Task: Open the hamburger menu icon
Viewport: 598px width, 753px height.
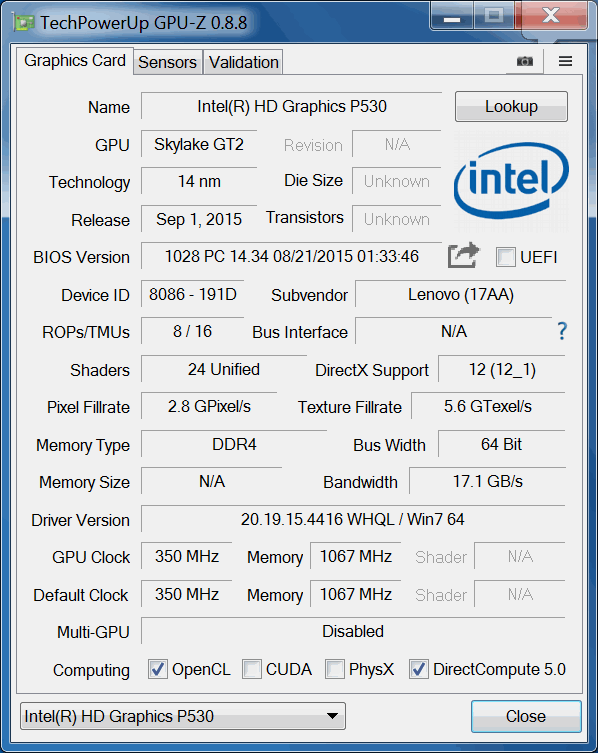Action: coord(565,61)
